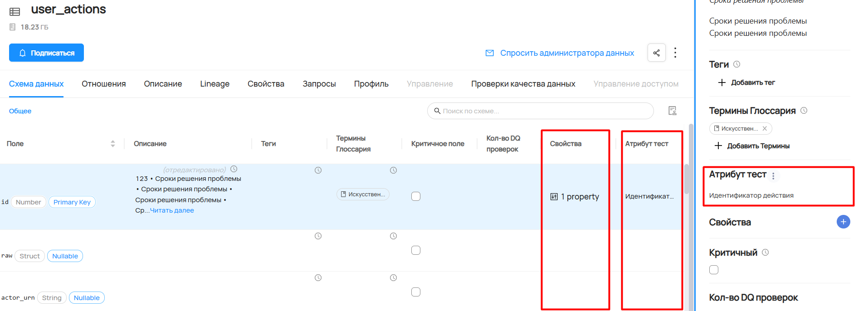The image size is (868, 311).
Task: Click the share icon button
Action: [656, 53]
